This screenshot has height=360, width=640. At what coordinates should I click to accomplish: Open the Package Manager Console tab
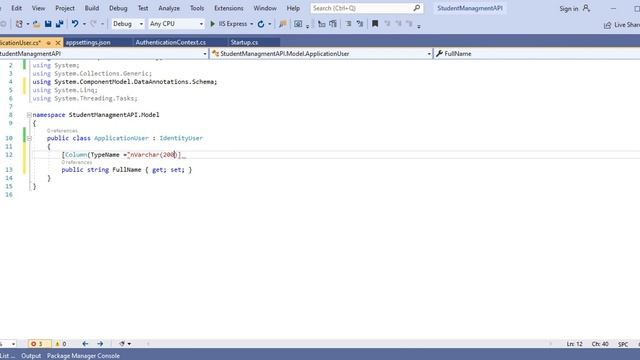[83, 356]
